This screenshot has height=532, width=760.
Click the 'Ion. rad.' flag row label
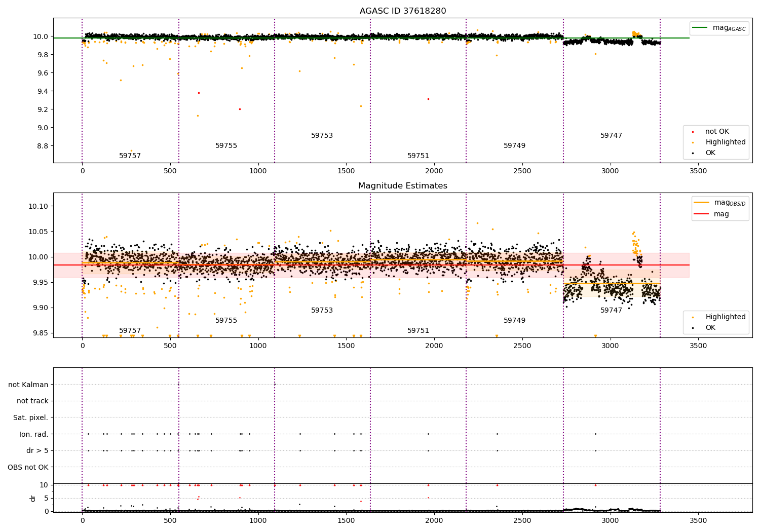point(34,434)
